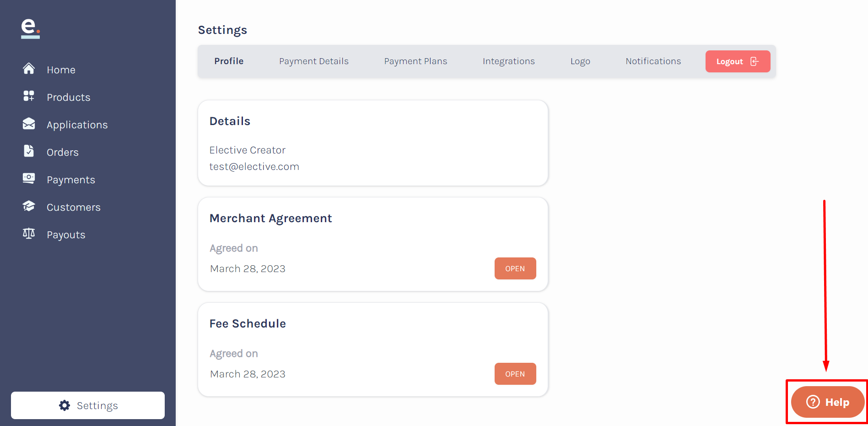Click the Orders document icon
Viewport: 868px width, 426px height.
coord(29,151)
